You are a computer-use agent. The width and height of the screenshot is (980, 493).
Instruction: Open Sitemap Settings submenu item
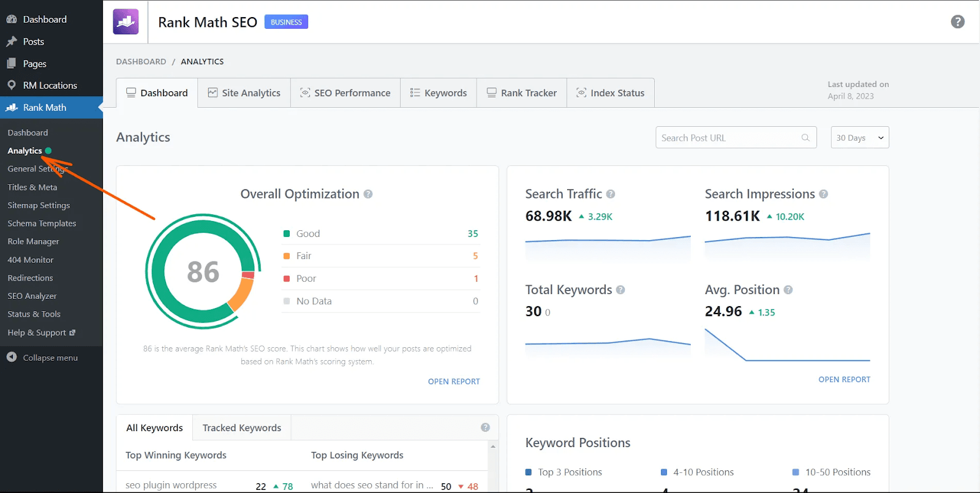point(39,205)
